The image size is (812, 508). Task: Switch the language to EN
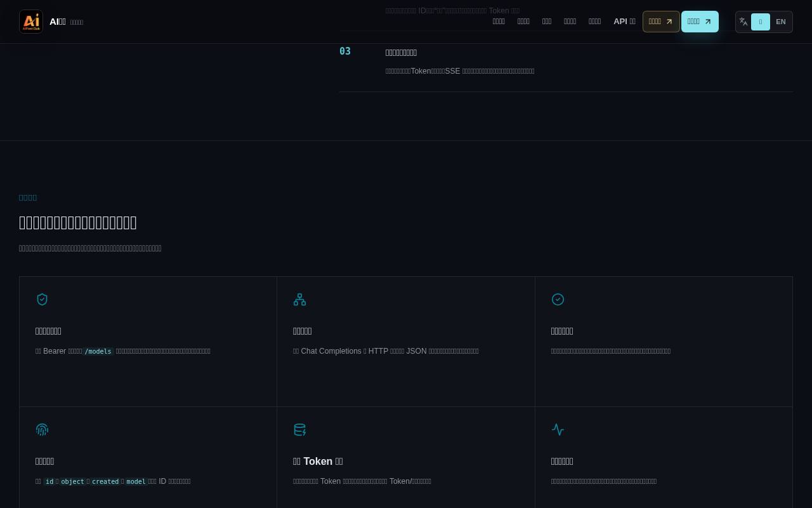[x=780, y=22]
